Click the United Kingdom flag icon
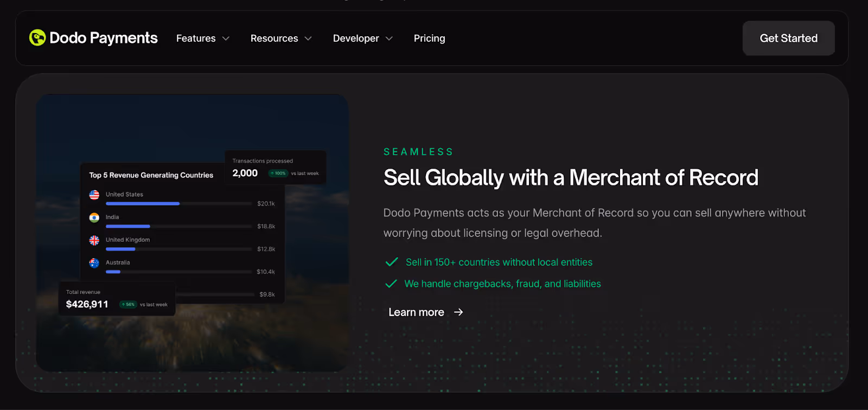 (x=94, y=240)
